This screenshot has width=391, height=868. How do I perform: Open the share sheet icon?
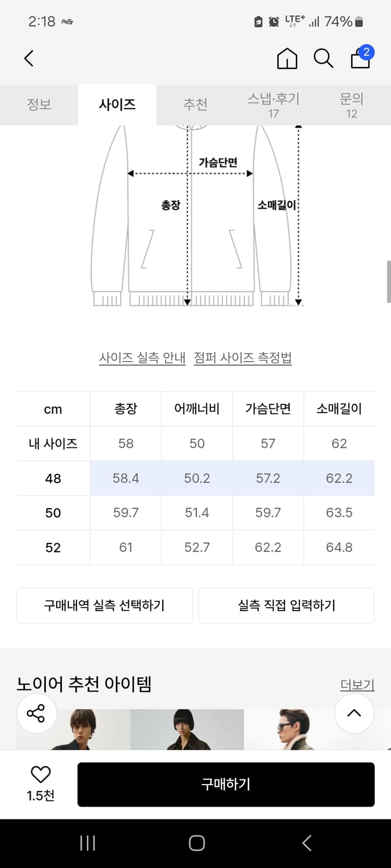pos(36,713)
